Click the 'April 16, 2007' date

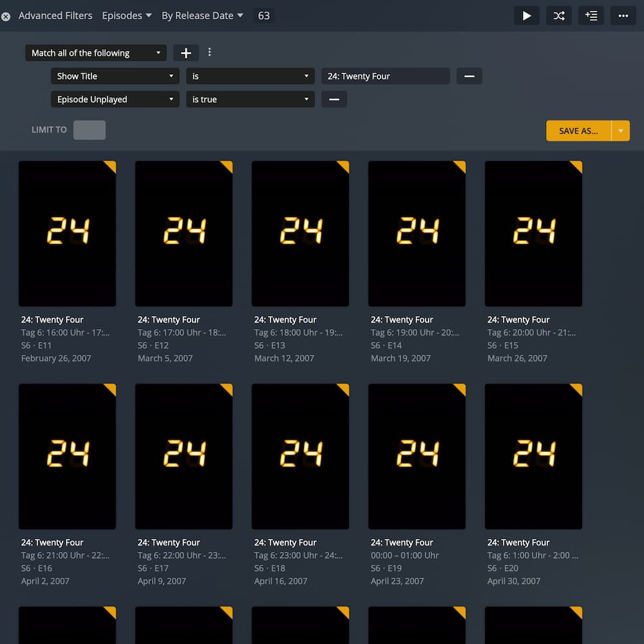tap(281, 582)
